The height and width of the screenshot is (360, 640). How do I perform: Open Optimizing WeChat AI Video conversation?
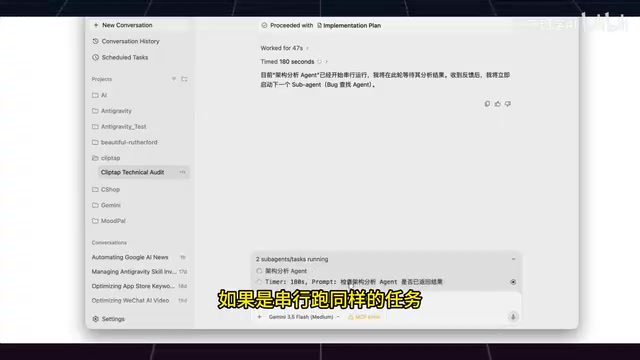click(x=139, y=300)
